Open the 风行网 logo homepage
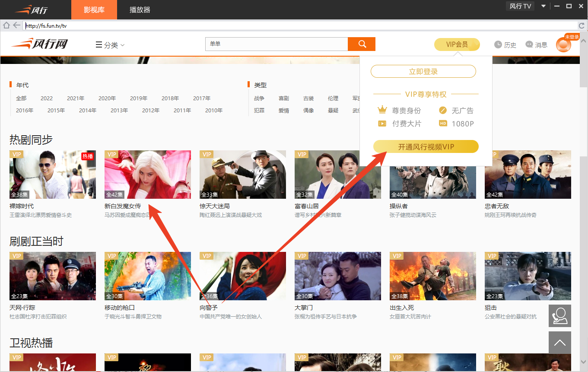Screen dimensions: 588x372 point(40,44)
